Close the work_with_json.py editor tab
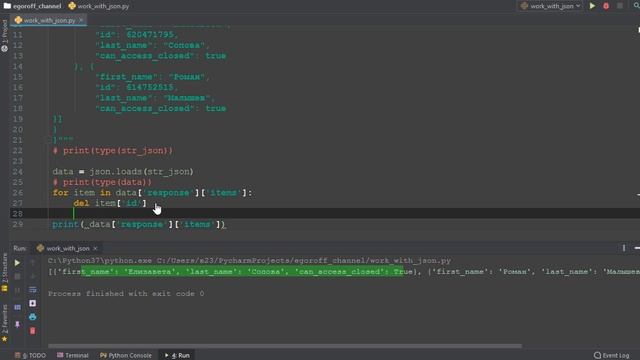The image size is (640, 360). click(x=81, y=20)
